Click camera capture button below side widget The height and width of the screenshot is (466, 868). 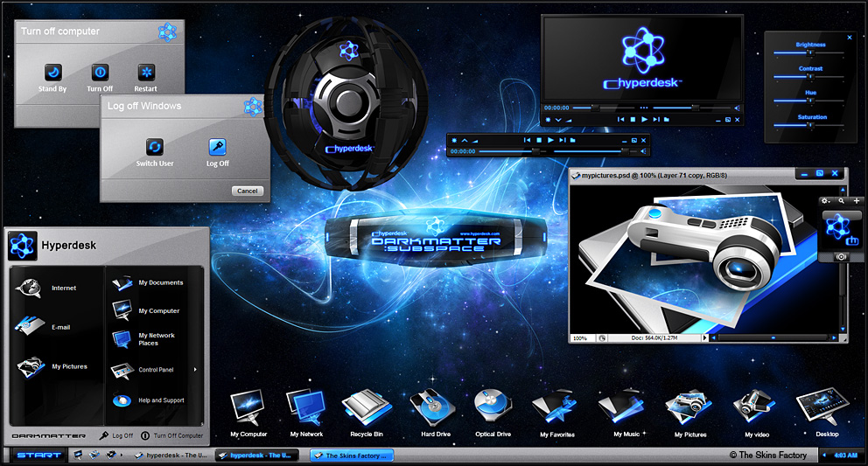pos(842,257)
